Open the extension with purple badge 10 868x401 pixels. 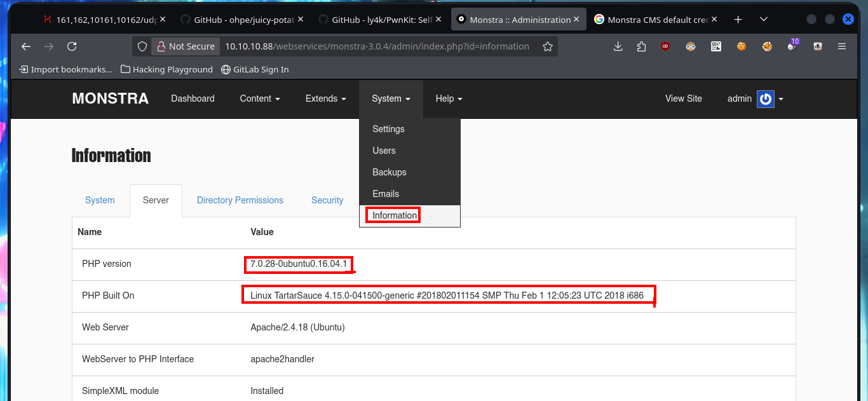tap(792, 45)
